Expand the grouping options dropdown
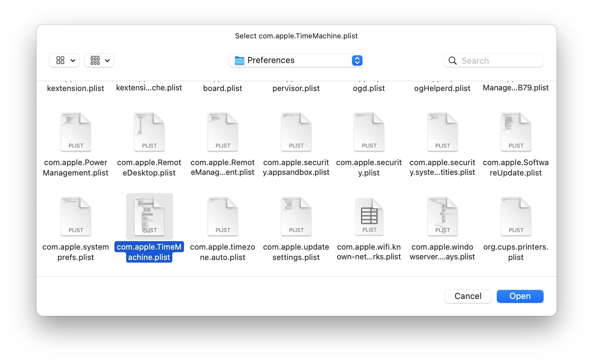Viewport: 593px width, 364px height. [99, 60]
